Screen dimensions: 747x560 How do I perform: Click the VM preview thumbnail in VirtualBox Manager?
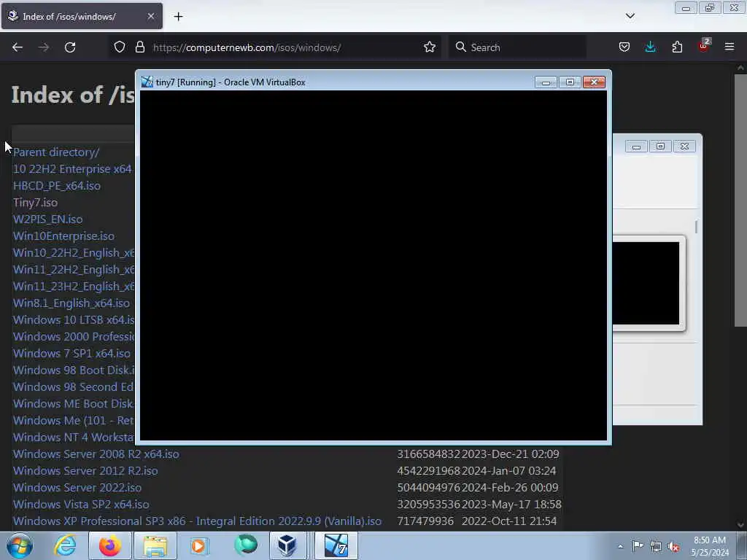pyautogui.click(x=646, y=284)
